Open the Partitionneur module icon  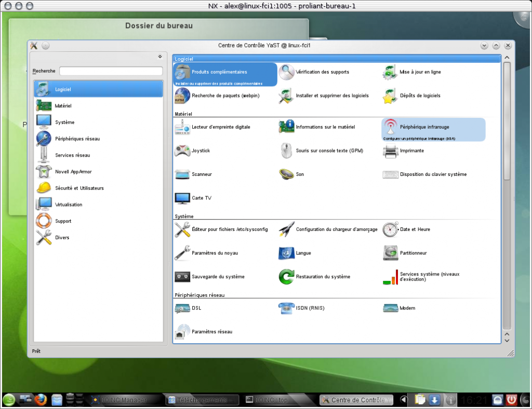[391, 253]
